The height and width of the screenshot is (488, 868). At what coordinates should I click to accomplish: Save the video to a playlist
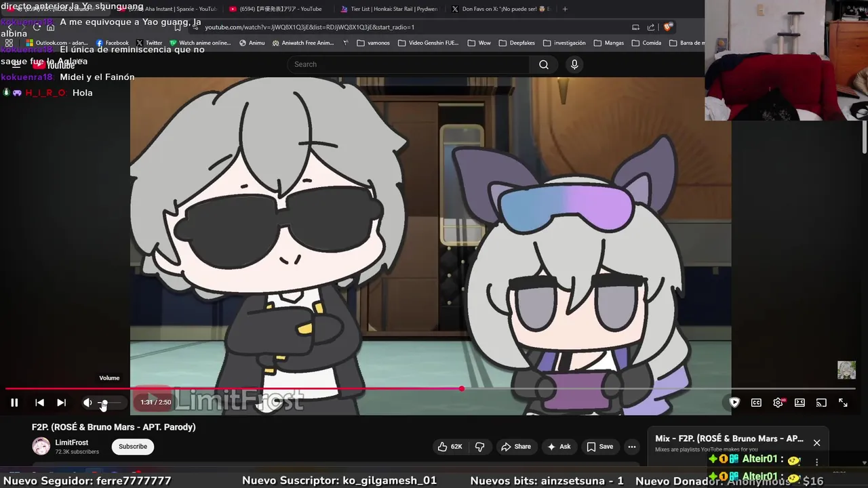[600, 447]
